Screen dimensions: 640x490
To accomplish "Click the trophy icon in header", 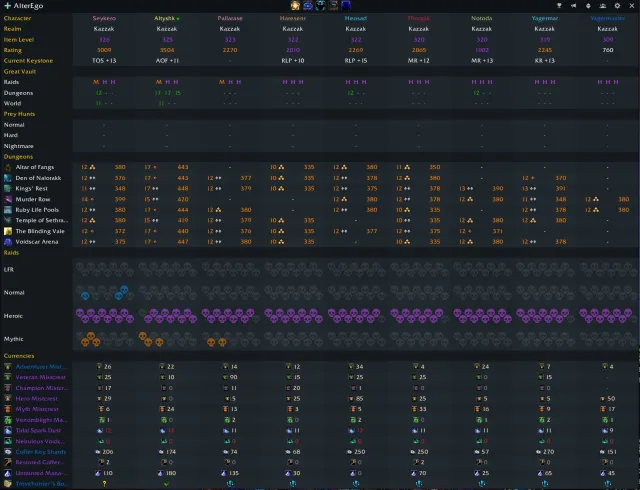I will [559, 6].
